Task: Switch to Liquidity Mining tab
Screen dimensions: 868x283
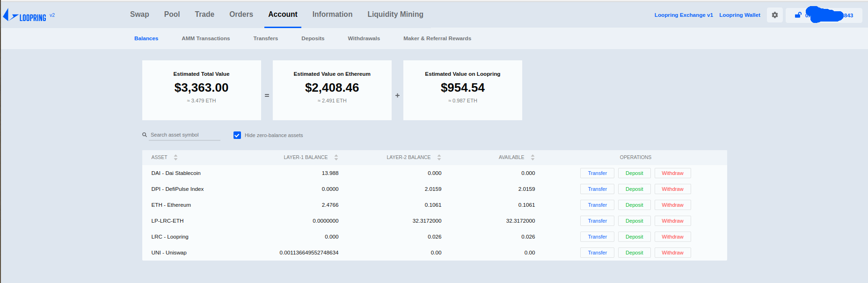Action: [395, 15]
